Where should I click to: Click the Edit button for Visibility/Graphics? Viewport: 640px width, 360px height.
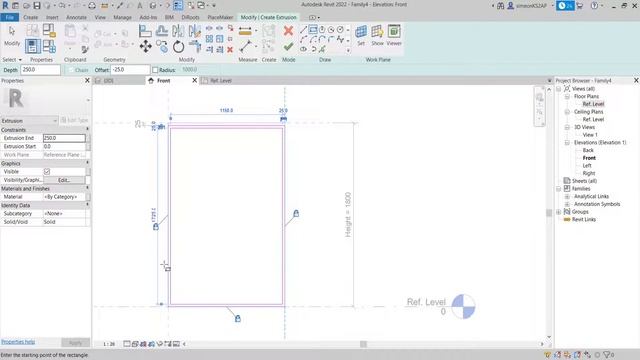pos(64,180)
